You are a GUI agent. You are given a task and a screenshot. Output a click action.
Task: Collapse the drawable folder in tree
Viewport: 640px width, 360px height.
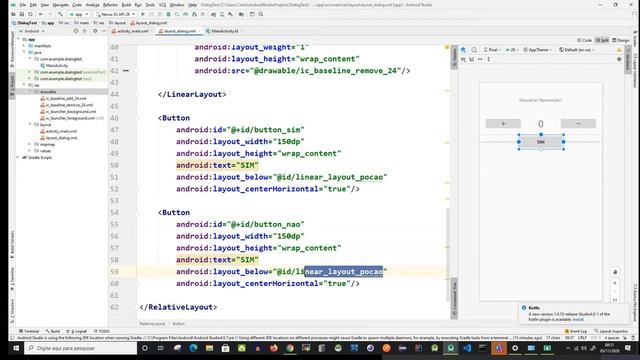click(30, 92)
